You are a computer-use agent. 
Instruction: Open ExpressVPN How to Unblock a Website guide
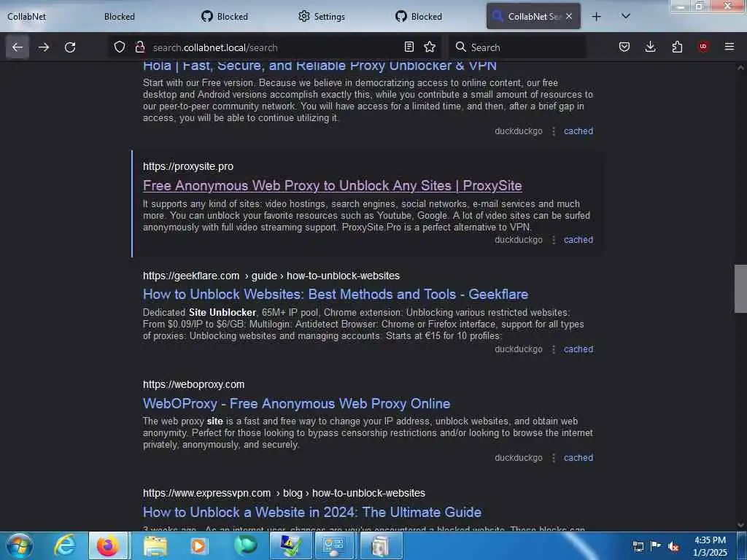pyautogui.click(x=312, y=513)
